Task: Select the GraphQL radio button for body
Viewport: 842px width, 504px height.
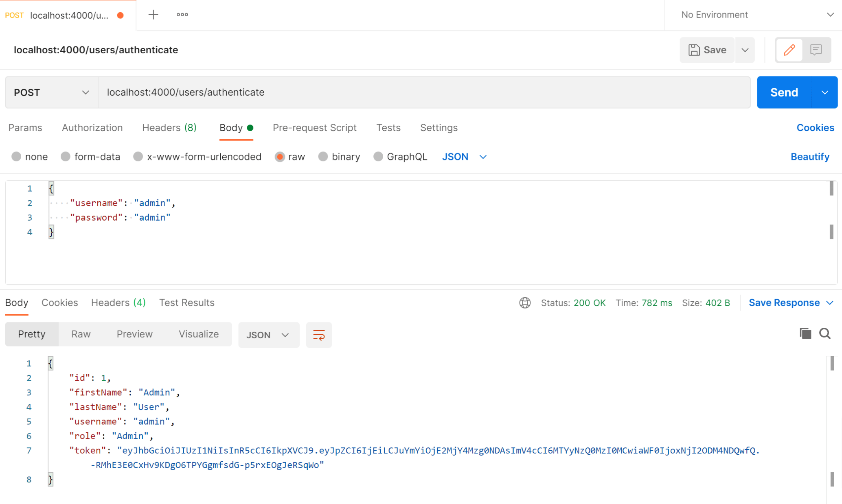Action: coord(379,157)
